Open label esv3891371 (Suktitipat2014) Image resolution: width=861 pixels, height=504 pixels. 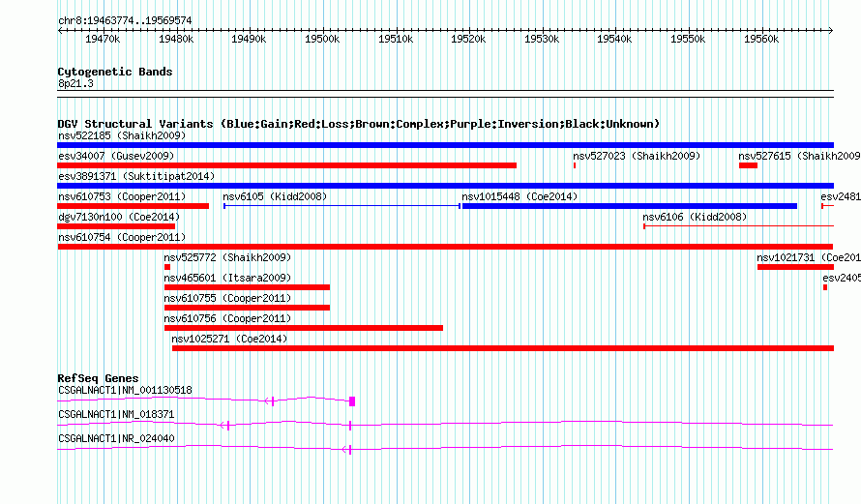pyautogui.click(x=136, y=176)
